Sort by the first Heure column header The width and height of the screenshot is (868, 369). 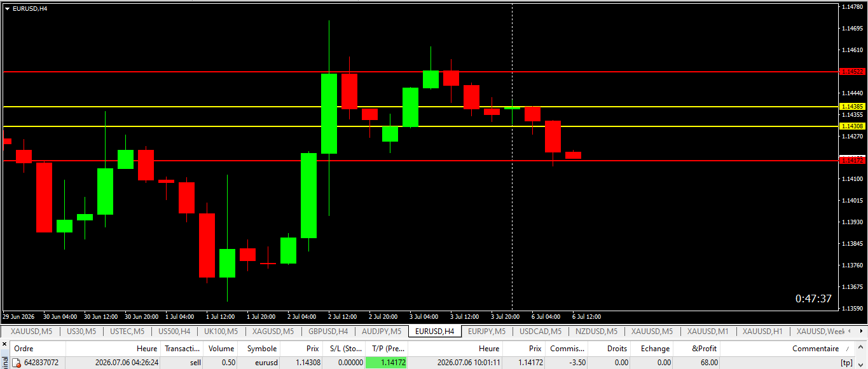tap(113, 349)
